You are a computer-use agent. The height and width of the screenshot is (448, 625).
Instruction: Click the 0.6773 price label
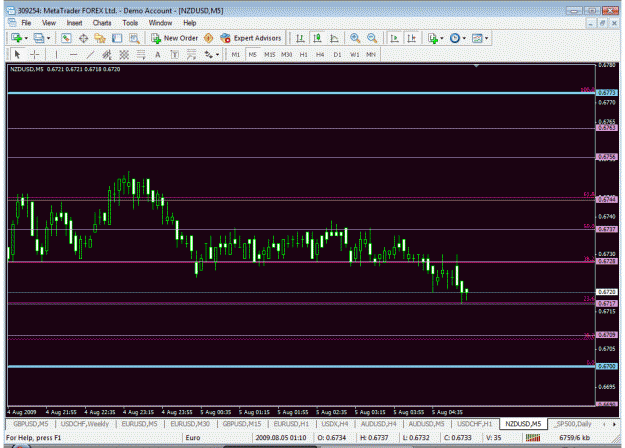coord(607,92)
